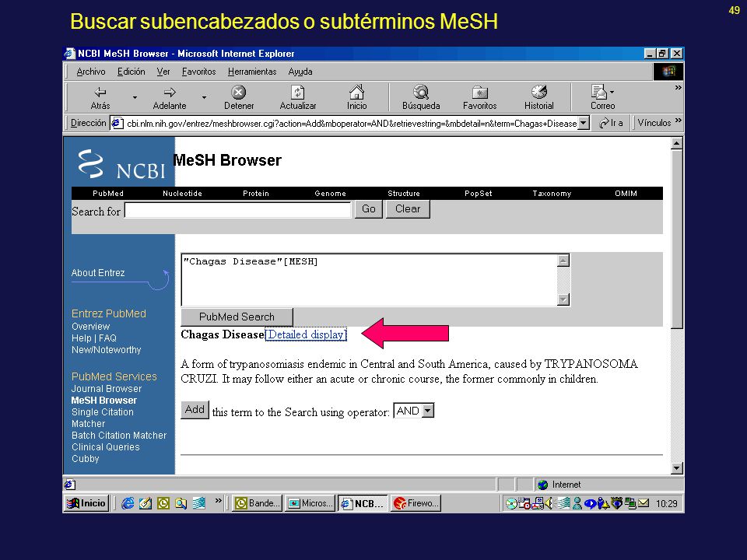
Task: Click the page scrollbar down arrow
Action: pos(676,468)
